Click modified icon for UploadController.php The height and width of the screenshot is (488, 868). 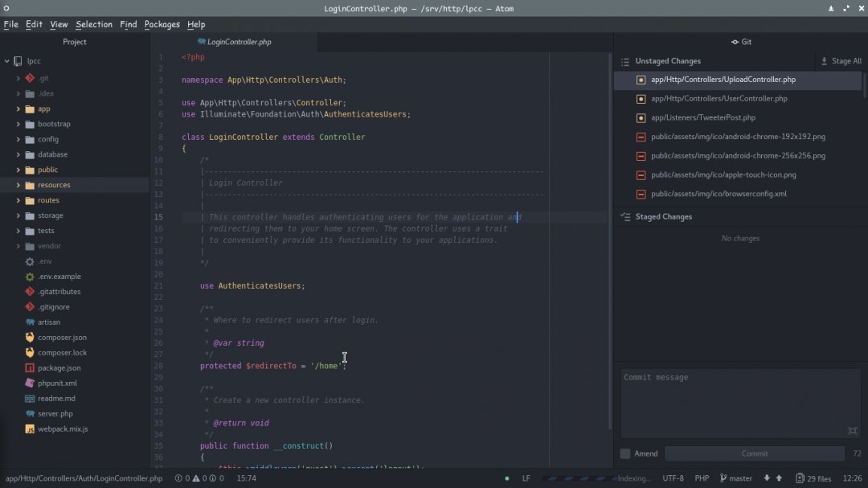point(641,80)
